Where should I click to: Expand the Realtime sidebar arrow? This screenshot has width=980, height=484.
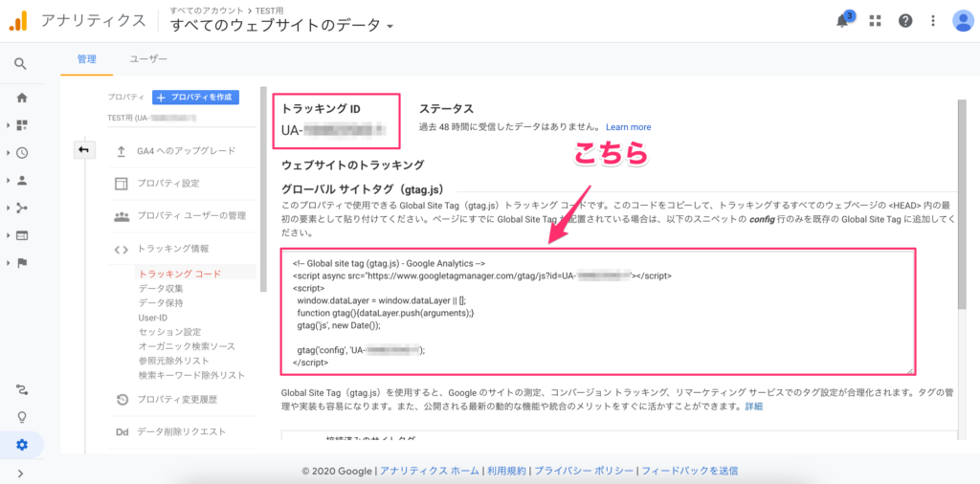click(x=9, y=153)
